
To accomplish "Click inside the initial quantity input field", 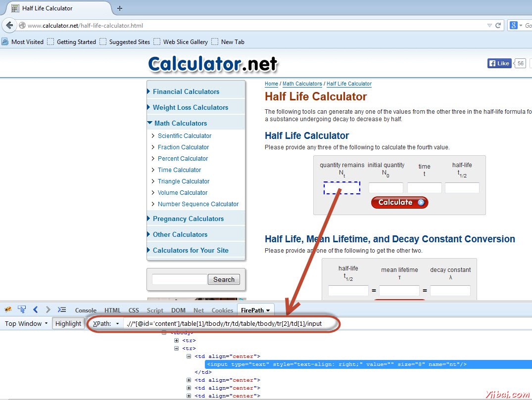I will coord(386,188).
